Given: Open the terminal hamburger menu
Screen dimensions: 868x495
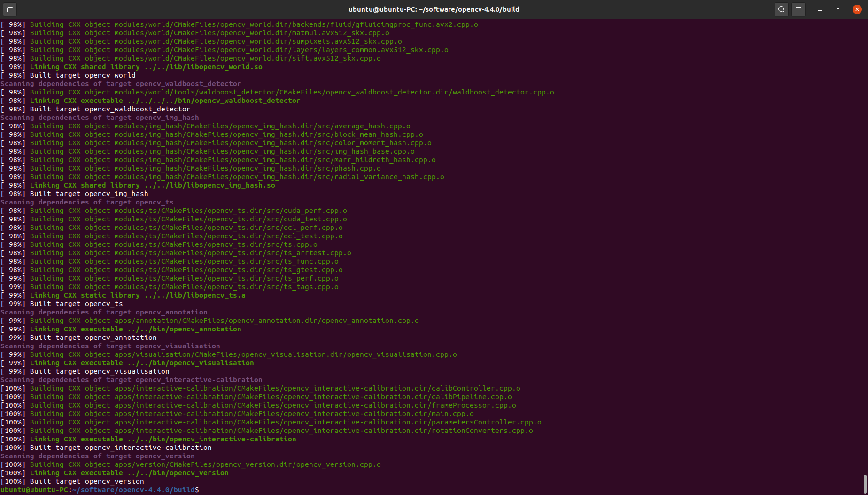Looking at the screenshot, I should point(798,9).
